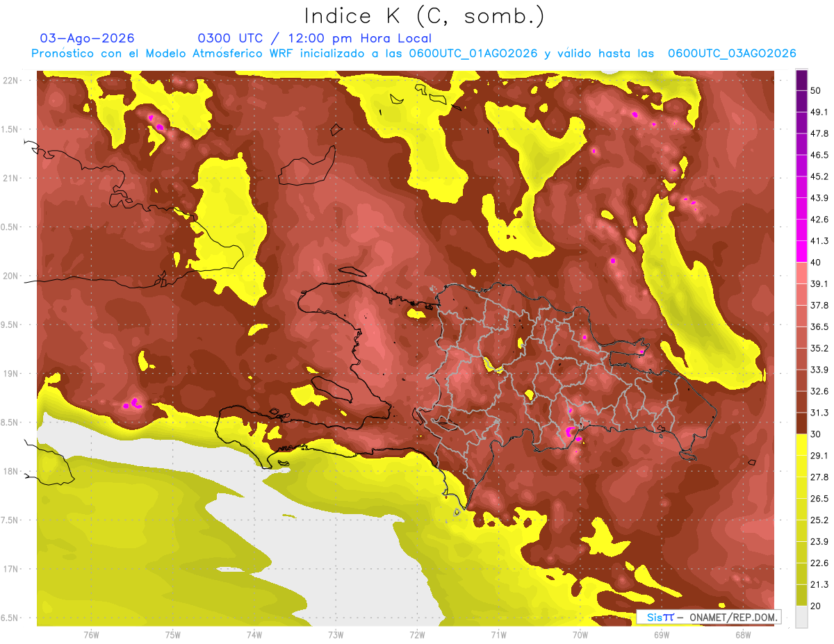Click the 17N latitude label
Screen dimensions: 834x644
click(10, 569)
